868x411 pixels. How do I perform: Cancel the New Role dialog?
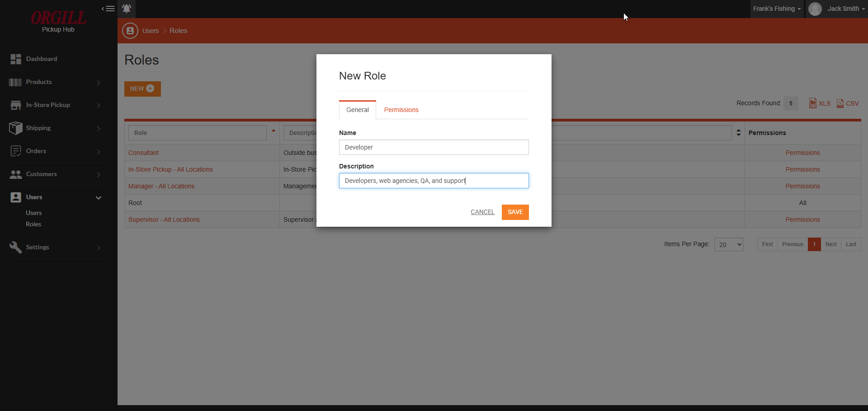[x=482, y=212]
